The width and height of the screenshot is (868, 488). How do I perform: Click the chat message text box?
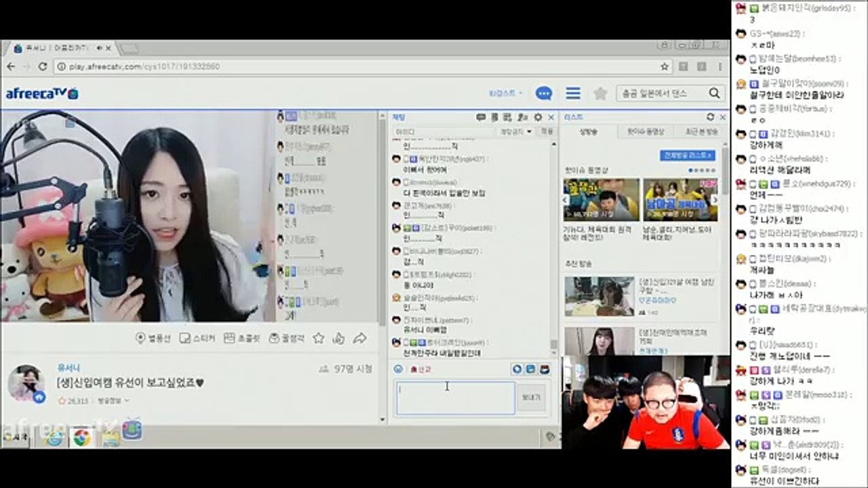pos(455,398)
